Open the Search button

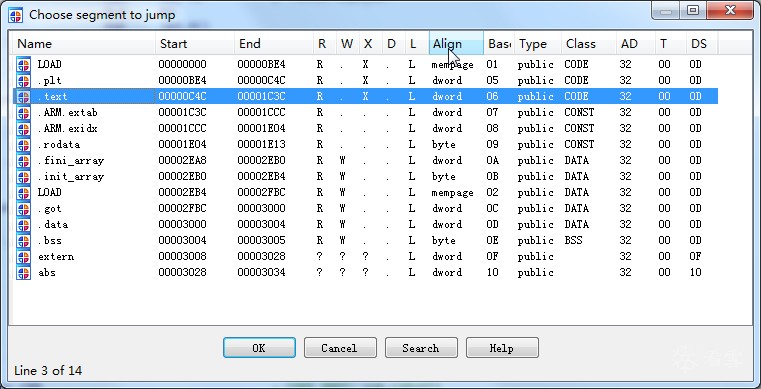[421, 348]
